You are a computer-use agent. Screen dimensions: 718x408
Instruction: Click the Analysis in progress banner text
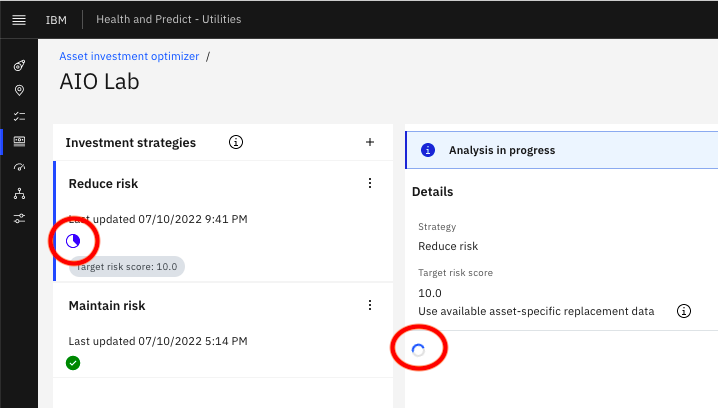click(502, 150)
